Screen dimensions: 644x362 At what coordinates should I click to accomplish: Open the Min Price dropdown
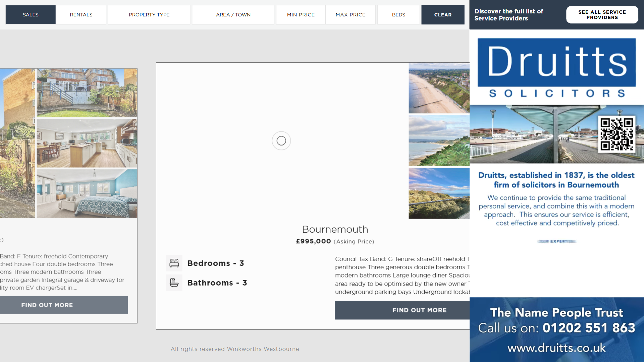coord(301,15)
